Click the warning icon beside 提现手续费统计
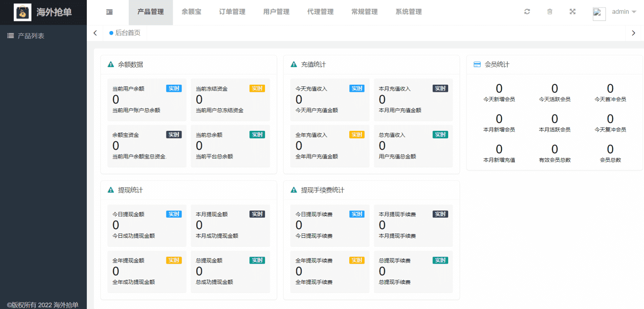This screenshot has height=309, width=644. coord(294,190)
